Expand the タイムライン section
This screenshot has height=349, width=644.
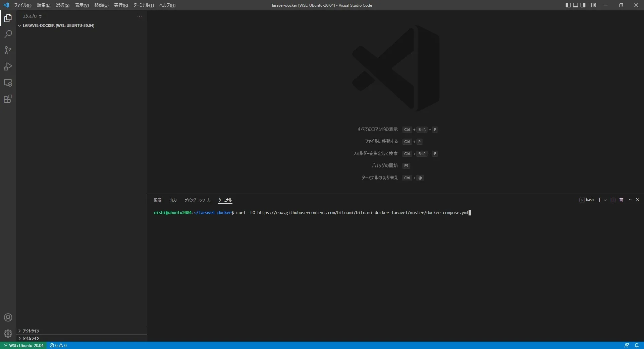coord(82,338)
